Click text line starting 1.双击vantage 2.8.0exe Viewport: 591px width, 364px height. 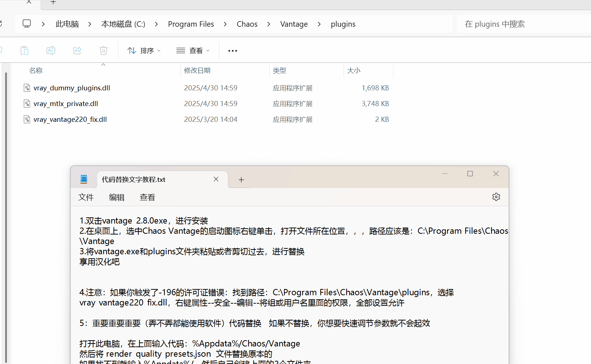tap(144, 221)
